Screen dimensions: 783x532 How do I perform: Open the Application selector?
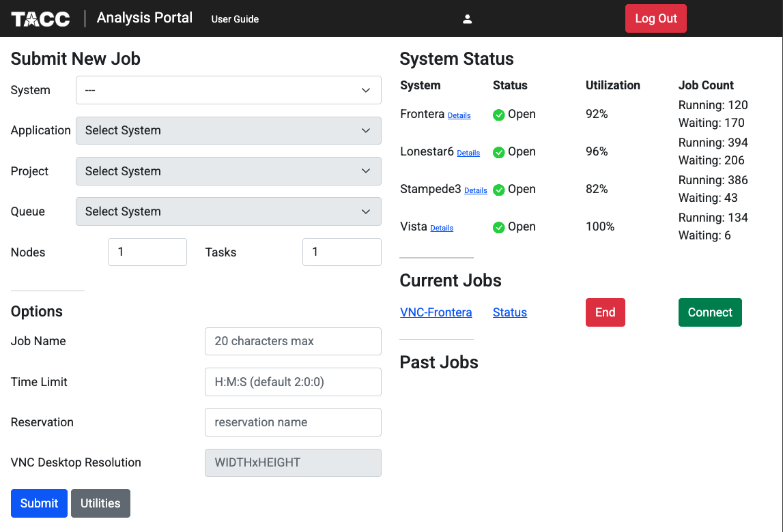point(228,130)
